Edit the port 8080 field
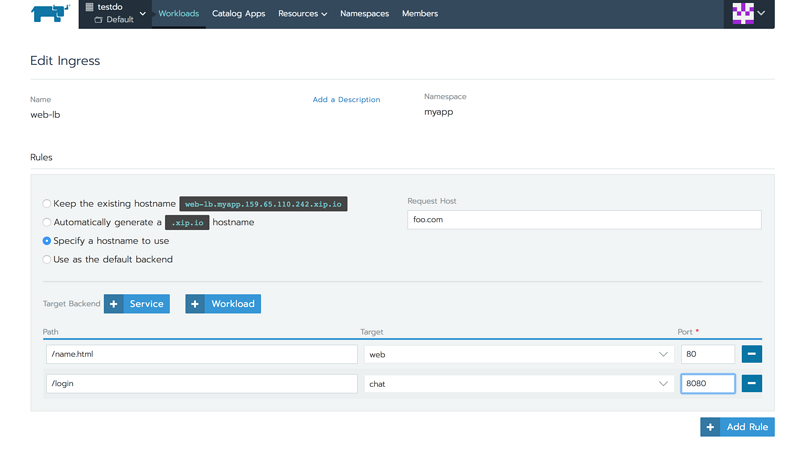 pos(708,384)
